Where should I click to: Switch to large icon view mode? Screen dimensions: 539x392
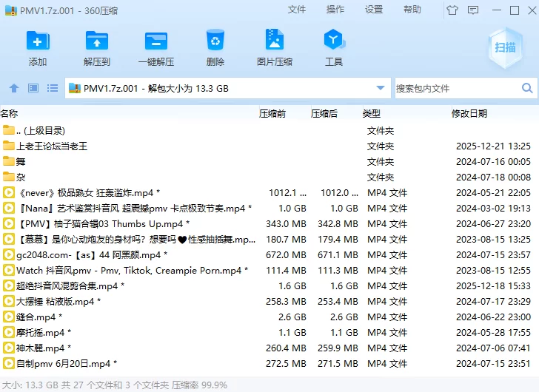33,89
